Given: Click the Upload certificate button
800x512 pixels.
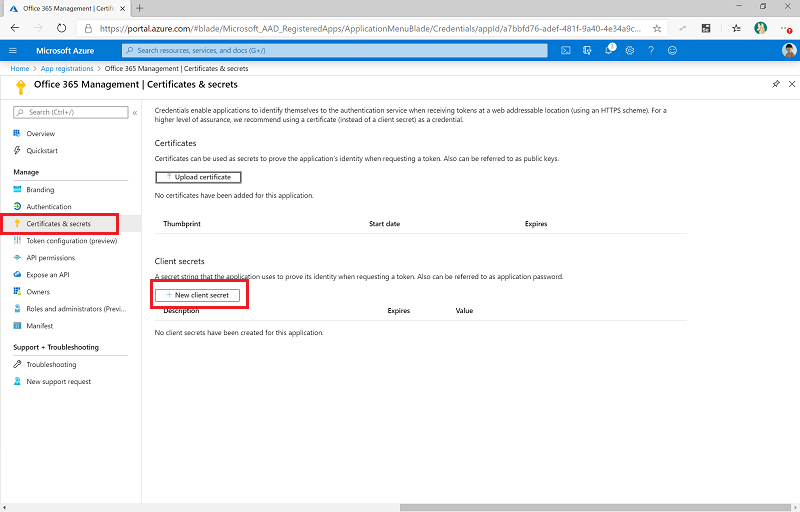Looking at the screenshot, I should (x=198, y=177).
